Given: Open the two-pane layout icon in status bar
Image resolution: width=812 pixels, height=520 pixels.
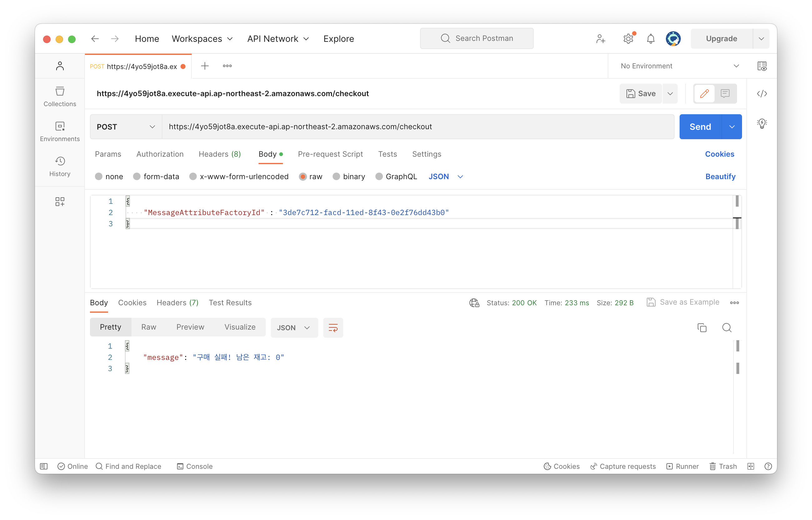Looking at the screenshot, I should 750,466.
